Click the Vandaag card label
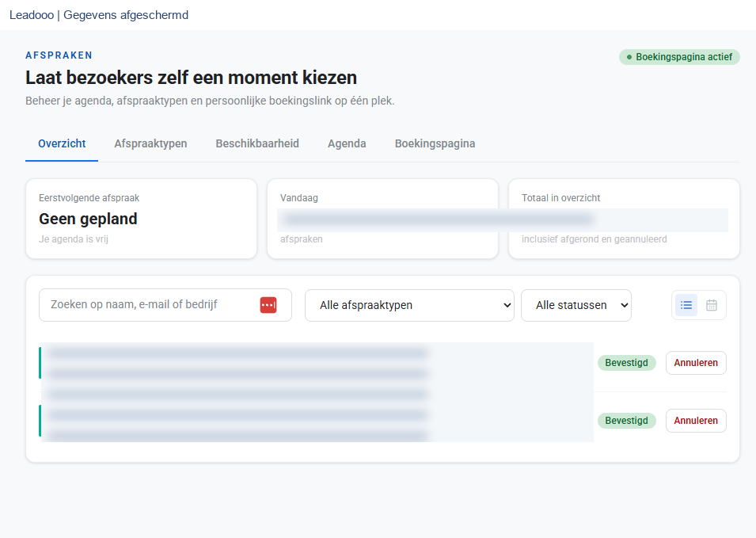Image resolution: width=756 pixels, height=538 pixels. 299,198
